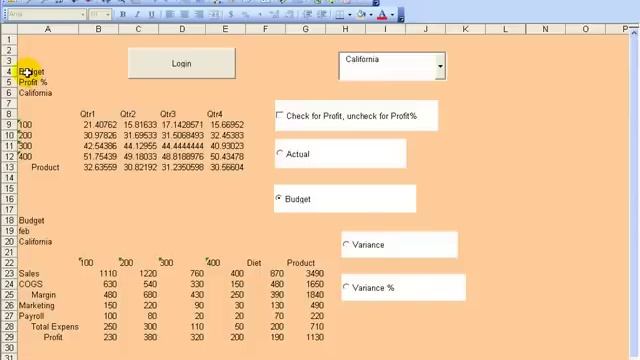Toggle underline formatting
This screenshot has width=640, height=360.
coord(151,14)
